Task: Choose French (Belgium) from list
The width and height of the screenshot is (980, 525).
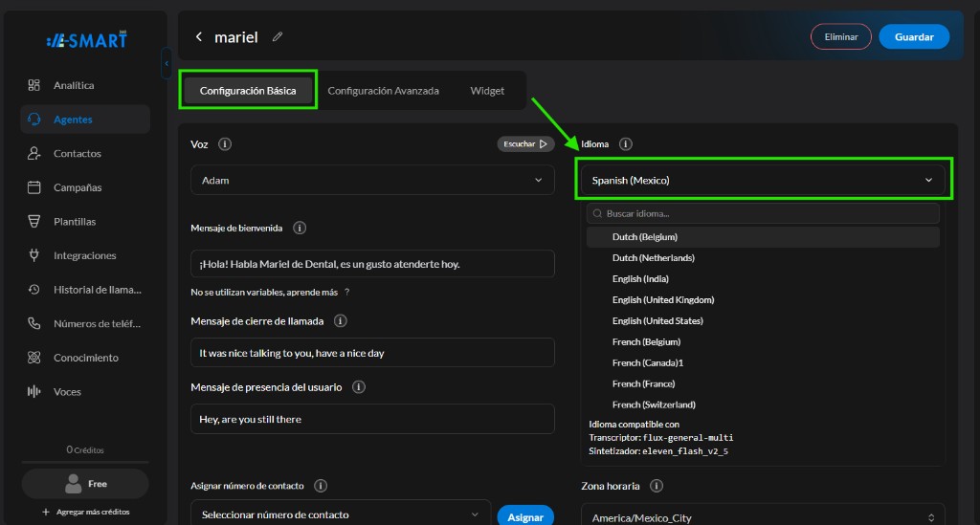Action: pyautogui.click(x=763, y=342)
